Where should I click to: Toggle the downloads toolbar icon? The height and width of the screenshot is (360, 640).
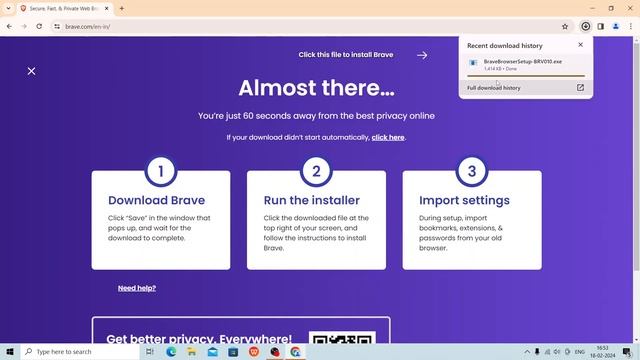point(586,27)
